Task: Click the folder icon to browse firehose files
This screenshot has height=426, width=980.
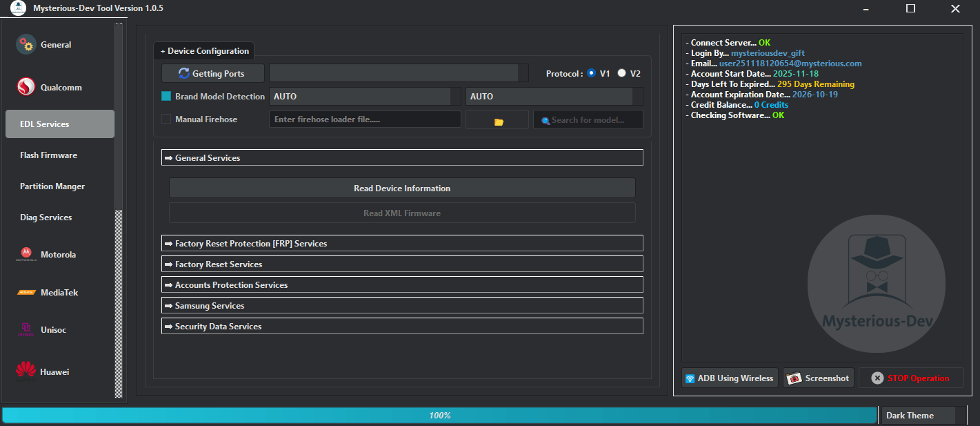Action: pos(497,119)
